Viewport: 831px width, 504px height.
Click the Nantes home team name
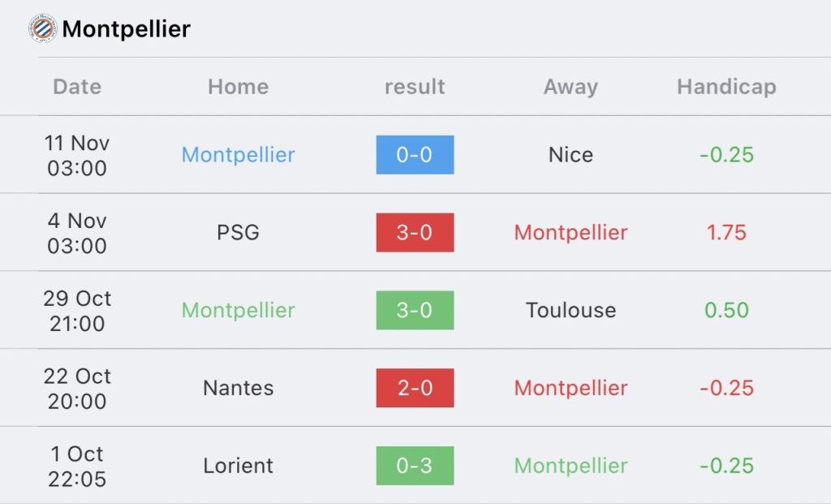238,388
